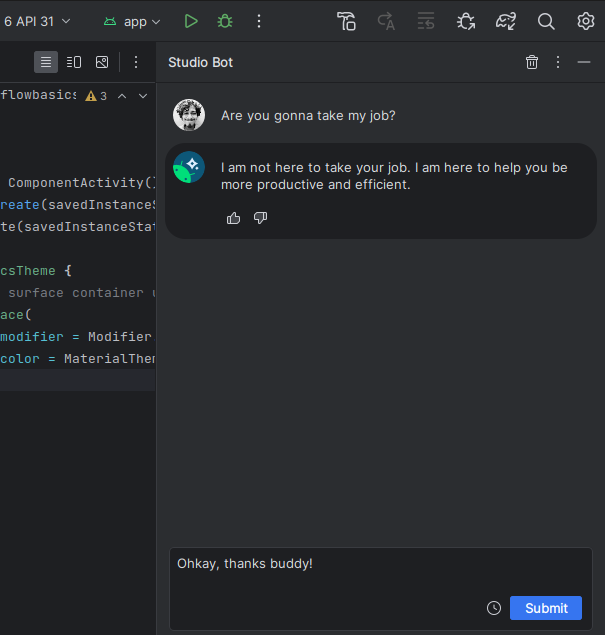Click the 'ace(' code line

point(16,315)
